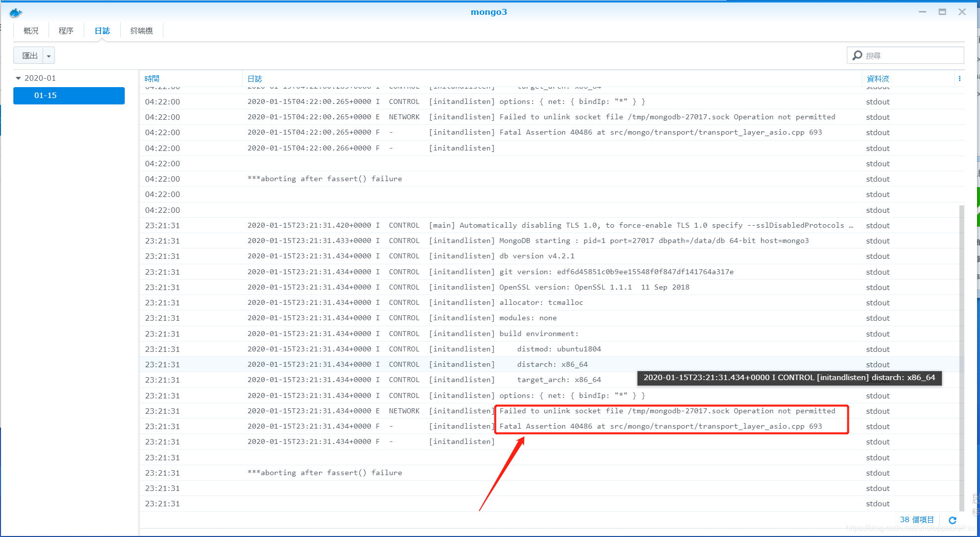Click the search magnifier icon

click(x=857, y=55)
